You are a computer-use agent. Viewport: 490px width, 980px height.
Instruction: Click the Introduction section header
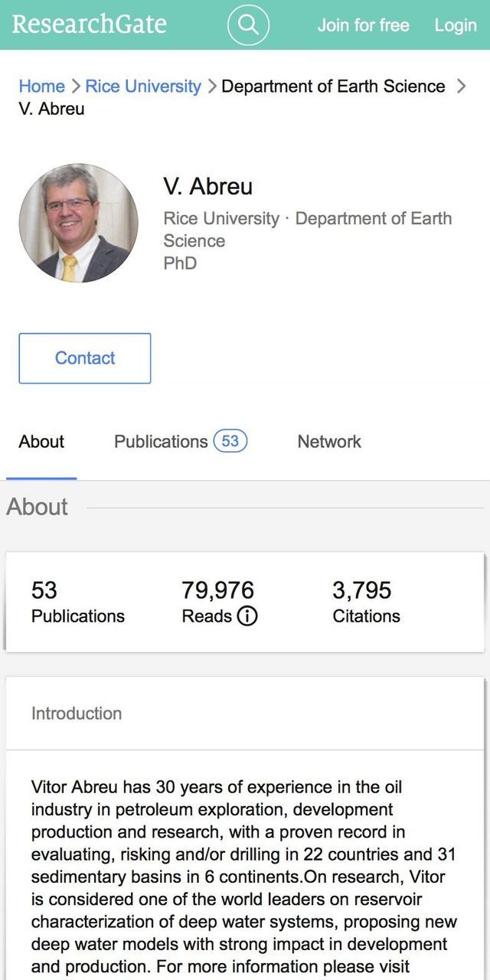point(77,714)
